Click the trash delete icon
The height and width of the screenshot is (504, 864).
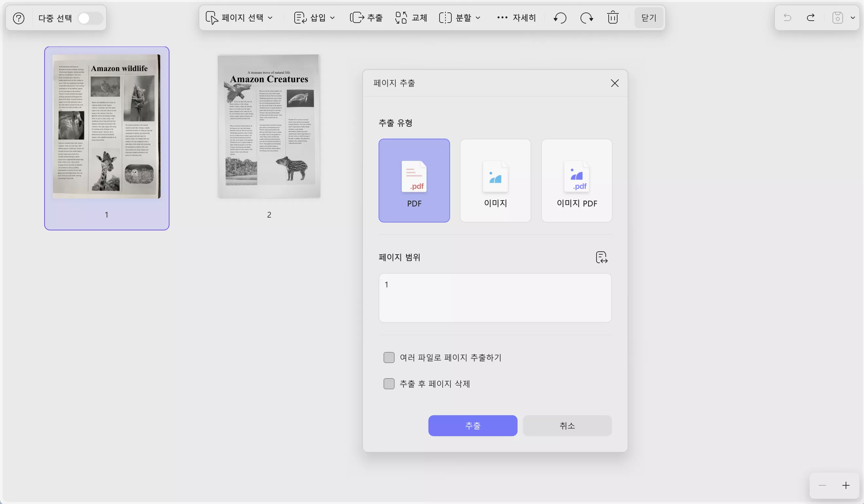click(x=613, y=17)
